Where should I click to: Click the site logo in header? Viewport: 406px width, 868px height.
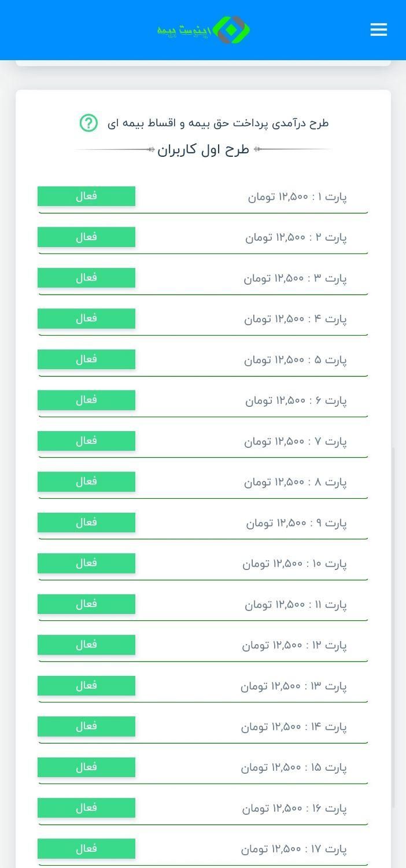point(204,30)
